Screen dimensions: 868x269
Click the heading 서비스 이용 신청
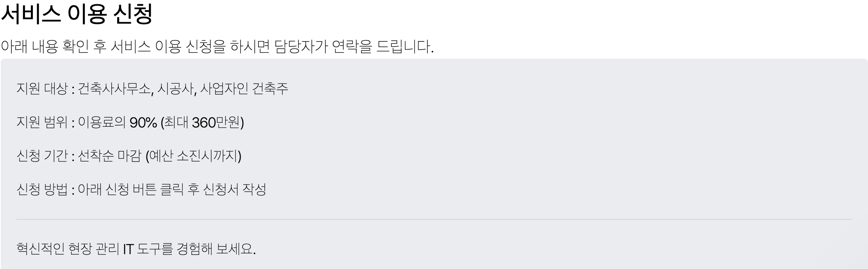[77, 14]
